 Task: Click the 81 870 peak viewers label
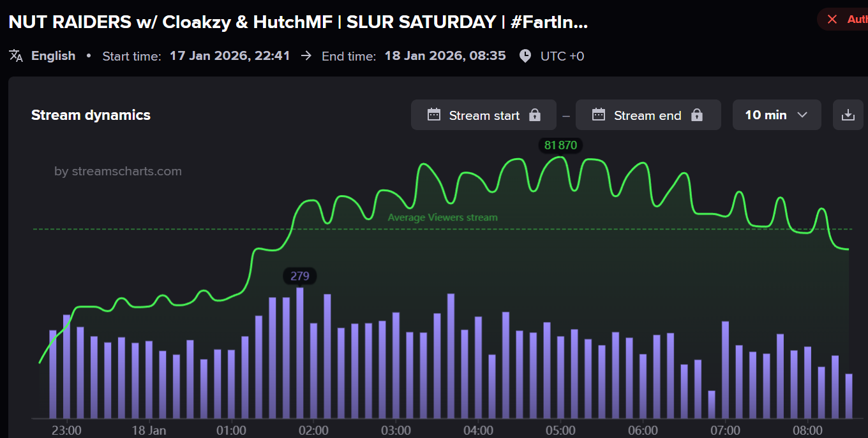560,145
